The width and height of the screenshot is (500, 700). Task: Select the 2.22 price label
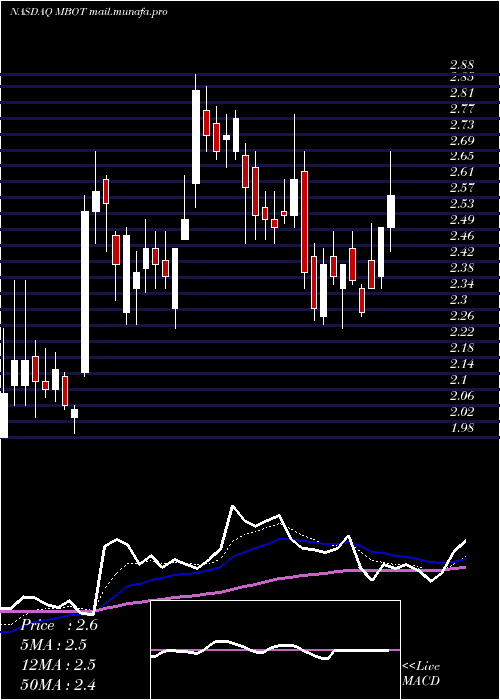click(x=462, y=331)
